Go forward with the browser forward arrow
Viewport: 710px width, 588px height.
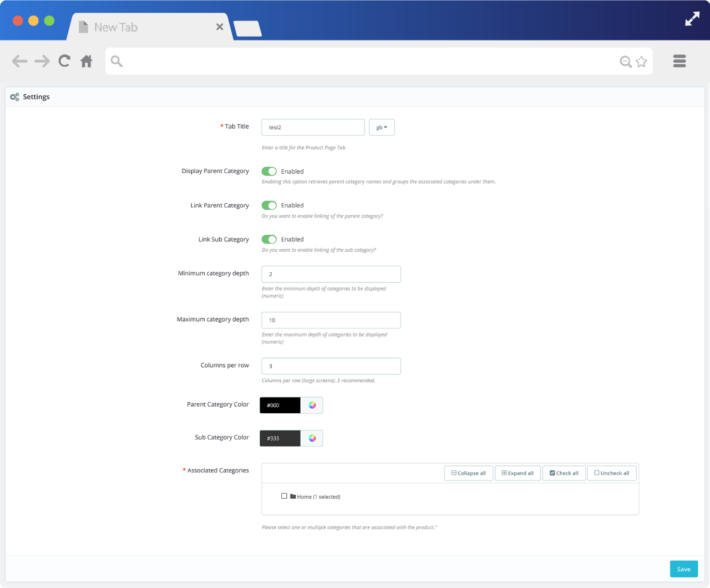pyautogui.click(x=42, y=61)
